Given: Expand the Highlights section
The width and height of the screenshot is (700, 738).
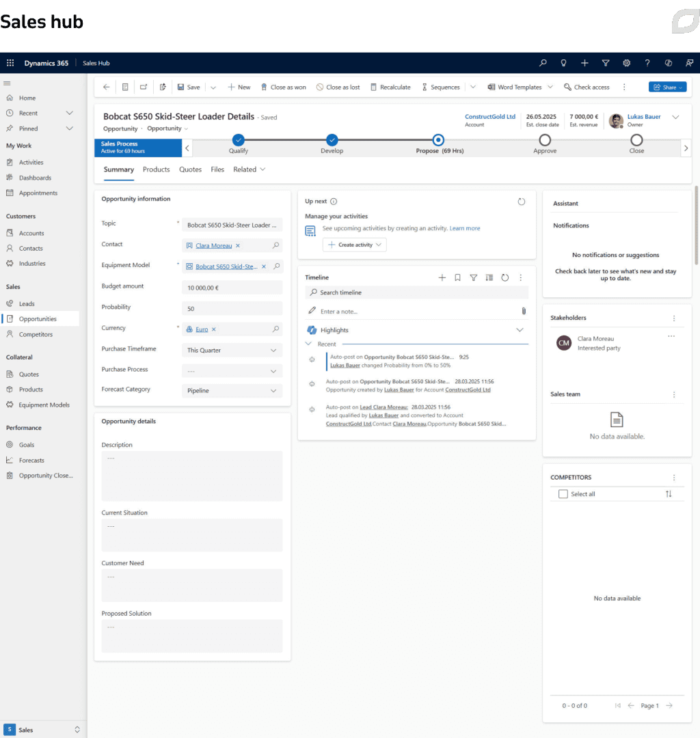Looking at the screenshot, I should pyautogui.click(x=520, y=330).
